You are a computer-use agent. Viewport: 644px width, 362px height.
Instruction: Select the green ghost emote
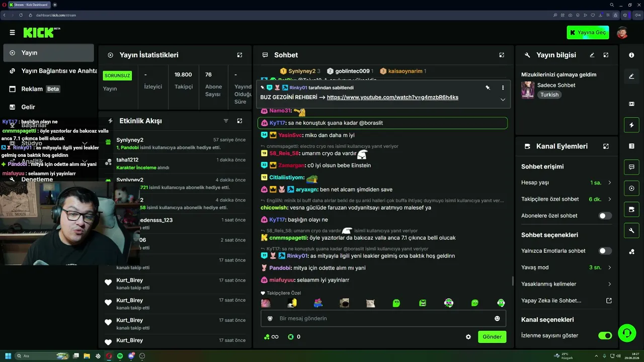396,303
